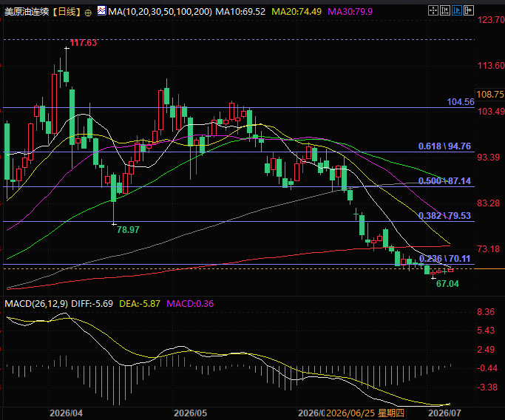Click the 2026/07 date axis label
This screenshot has width=505, height=420.
click(444, 413)
